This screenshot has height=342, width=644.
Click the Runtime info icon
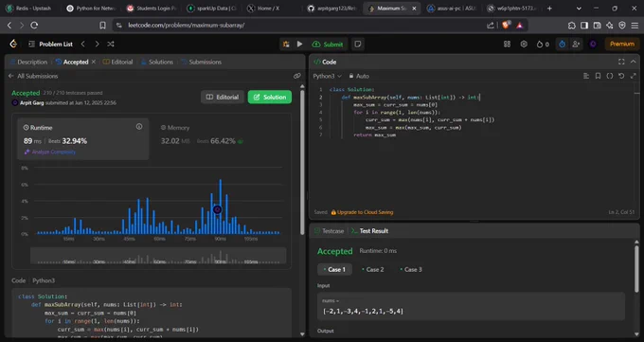tap(139, 127)
